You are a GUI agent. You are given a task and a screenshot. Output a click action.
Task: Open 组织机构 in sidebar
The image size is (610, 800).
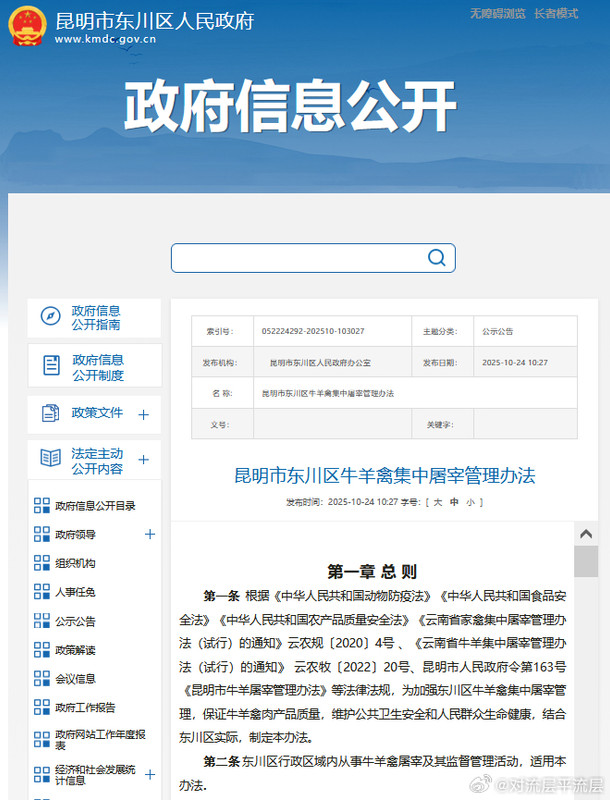pos(75,563)
